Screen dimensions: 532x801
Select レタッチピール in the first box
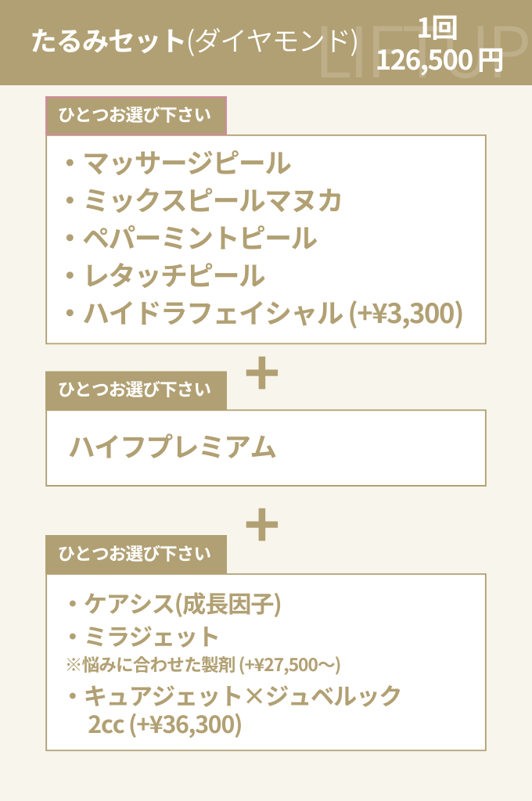(x=174, y=276)
